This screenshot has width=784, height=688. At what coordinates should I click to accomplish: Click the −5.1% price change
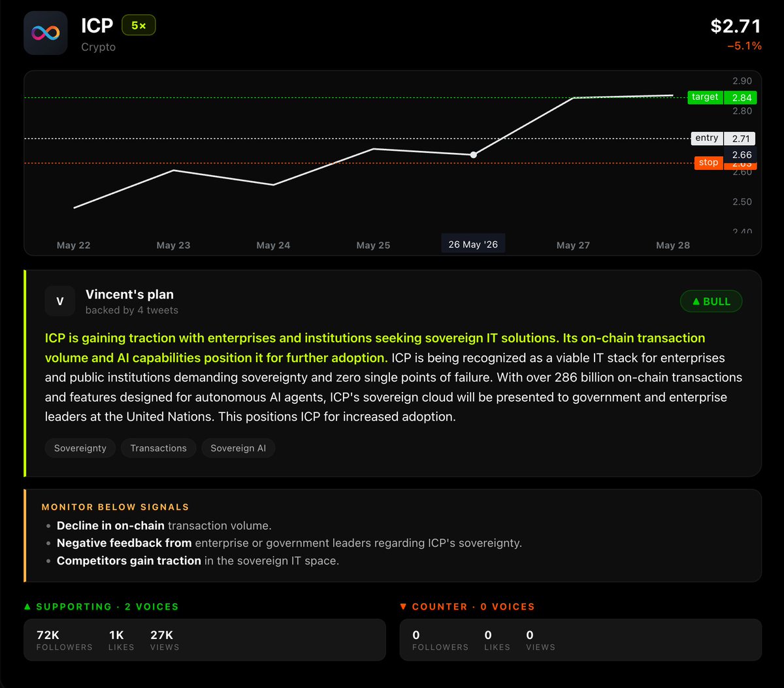tap(744, 46)
